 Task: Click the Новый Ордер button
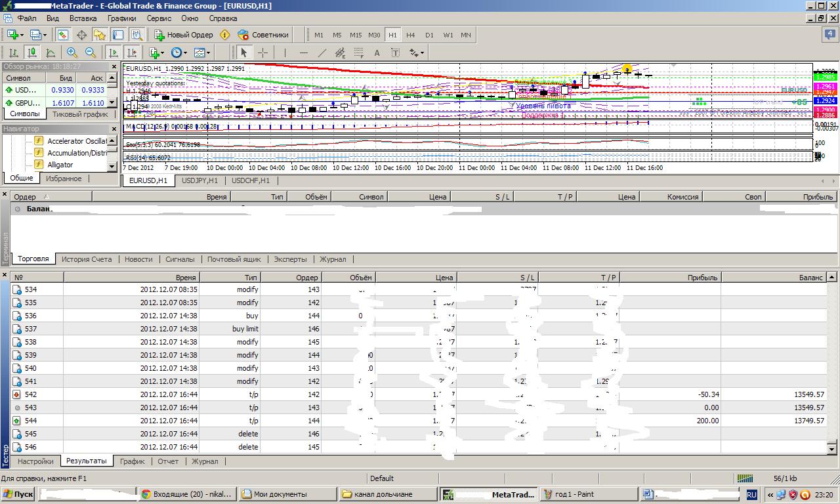click(x=184, y=35)
